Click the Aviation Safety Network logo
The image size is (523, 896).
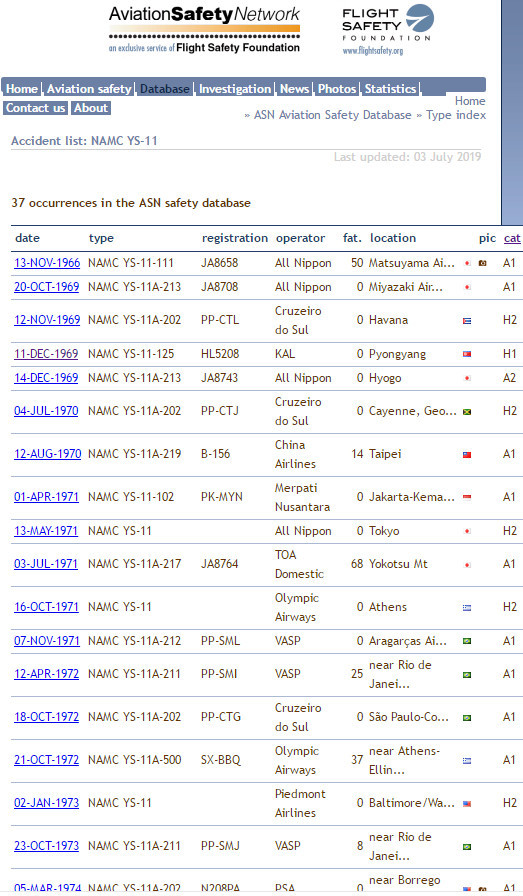point(204,29)
